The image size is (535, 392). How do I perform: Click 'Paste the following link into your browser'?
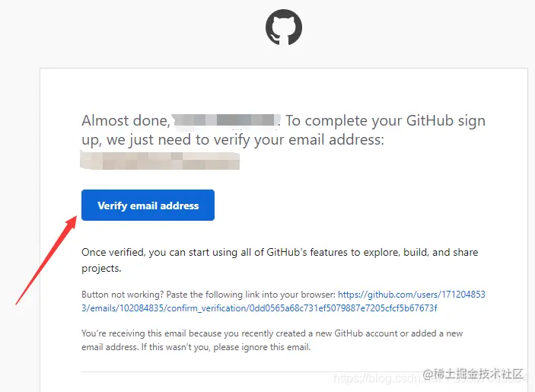(251, 295)
